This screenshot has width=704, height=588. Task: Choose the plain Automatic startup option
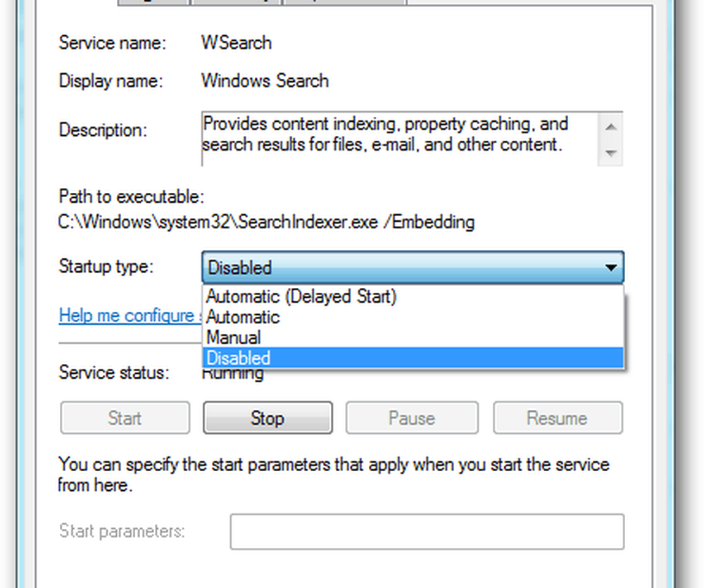tap(243, 317)
